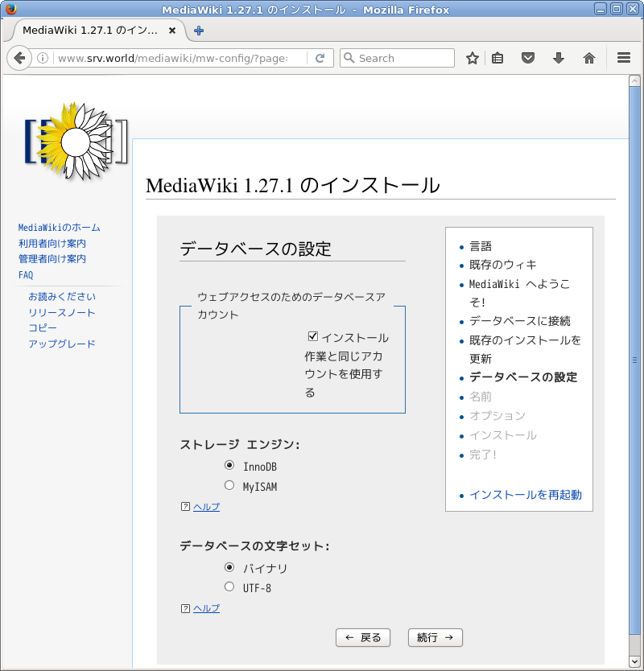Open the 管理者向け案内 sidebar link

coord(52,259)
